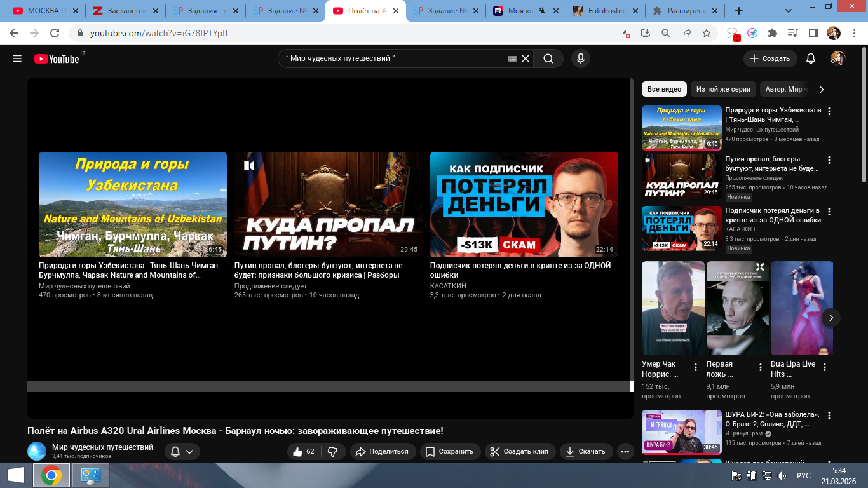Dislike the video with thumbs down
Screen dimensions: 868x488
(332, 452)
